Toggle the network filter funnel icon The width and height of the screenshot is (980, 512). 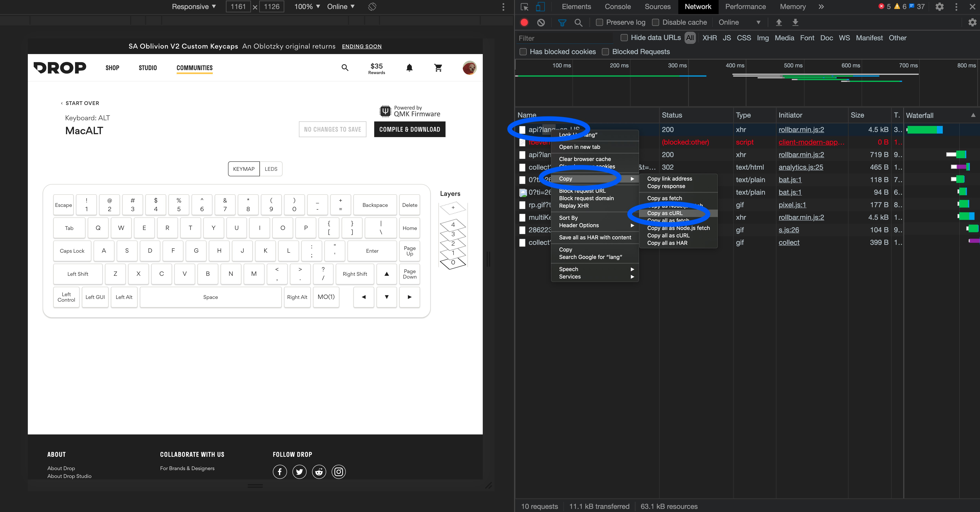point(562,23)
